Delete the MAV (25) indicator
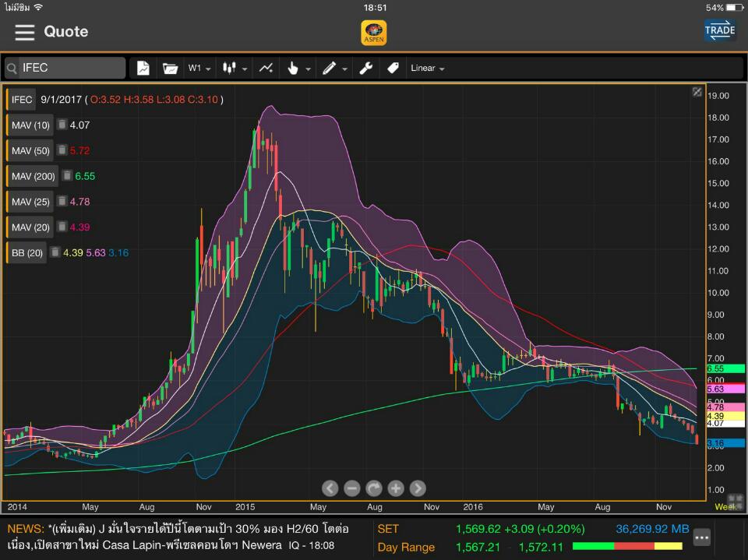The width and height of the screenshot is (748, 560). (x=62, y=201)
